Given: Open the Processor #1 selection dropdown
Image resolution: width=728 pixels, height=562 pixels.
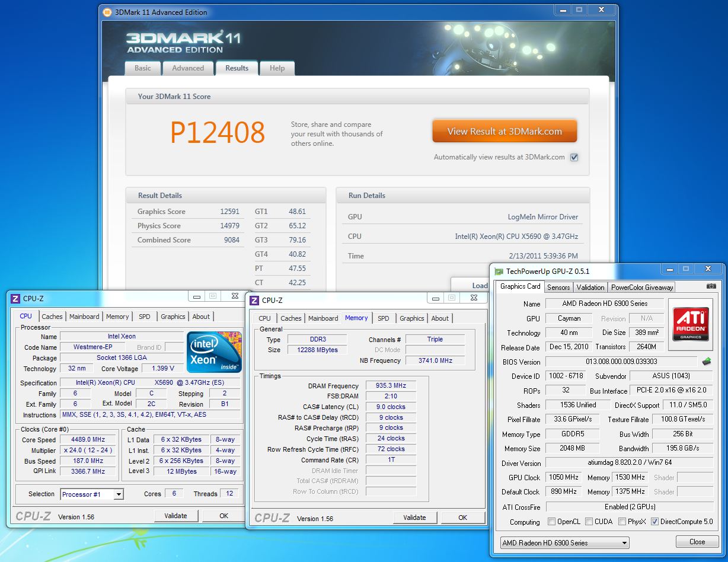Looking at the screenshot, I should click(92, 494).
